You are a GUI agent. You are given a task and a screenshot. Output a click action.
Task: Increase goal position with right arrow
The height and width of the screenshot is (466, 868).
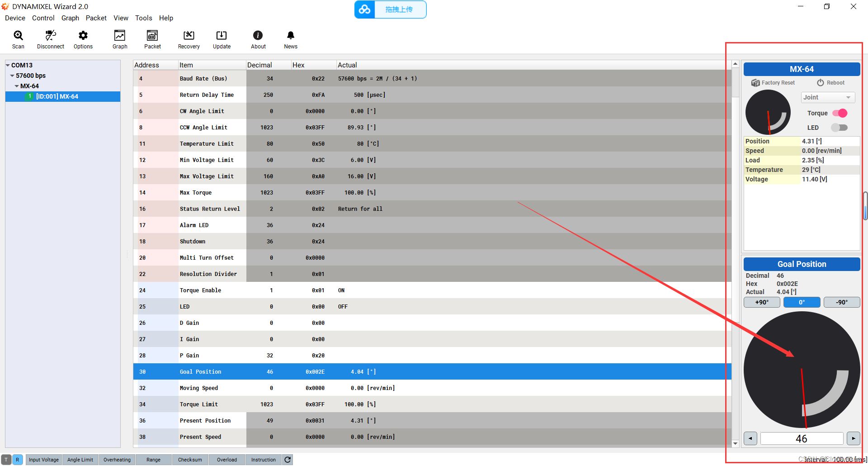853,438
